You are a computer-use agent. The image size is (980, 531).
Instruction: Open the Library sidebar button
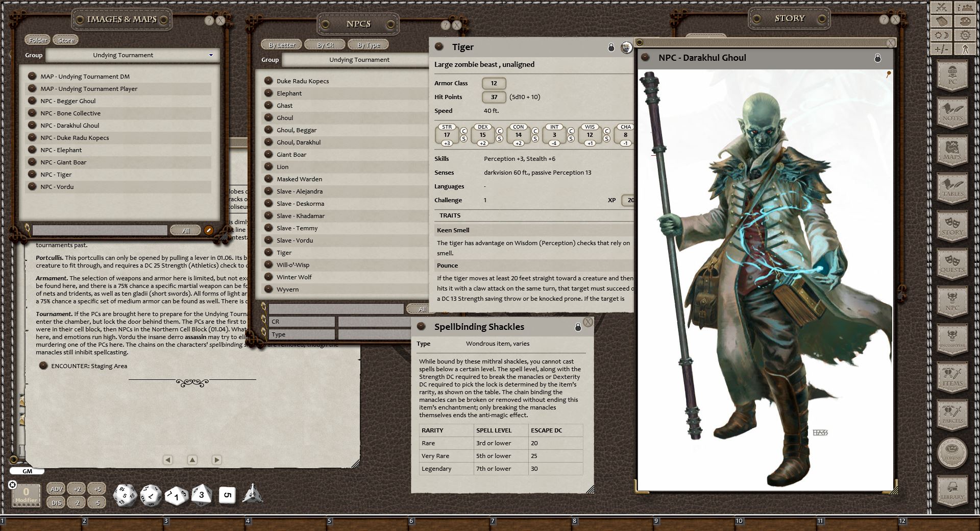pos(952,491)
